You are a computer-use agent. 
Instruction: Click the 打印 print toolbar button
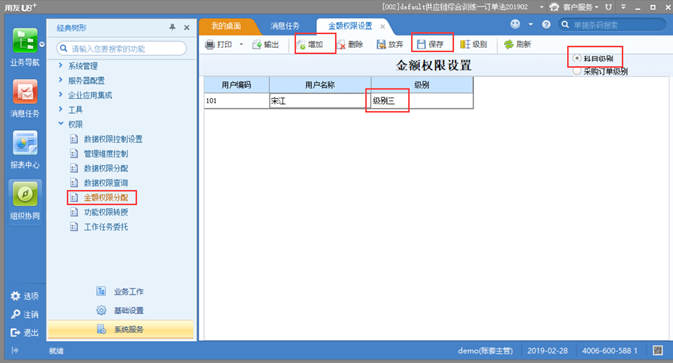[219, 44]
